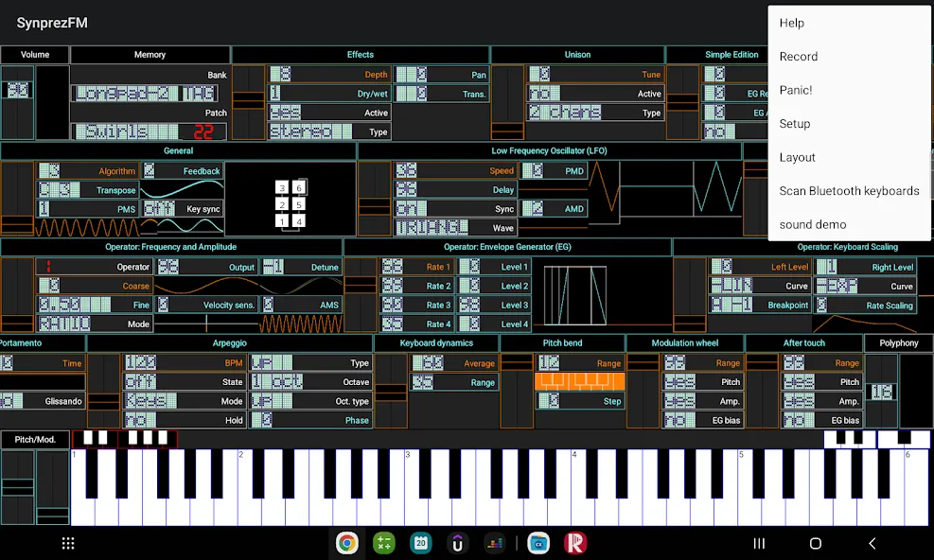934x560 pixels.
Task: Tap the Android back navigation arrow
Action: coord(872,543)
